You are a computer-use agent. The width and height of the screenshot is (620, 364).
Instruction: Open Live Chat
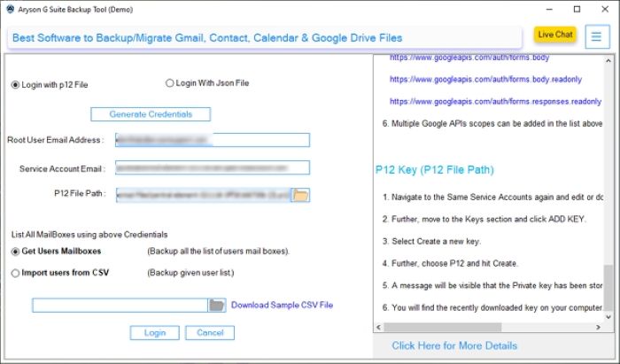point(555,35)
